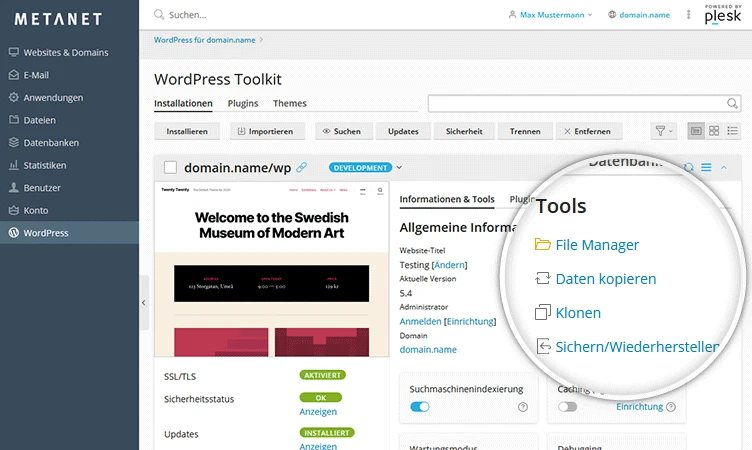
Task: Click the DEVELOPMENT label badge
Action: [361, 167]
